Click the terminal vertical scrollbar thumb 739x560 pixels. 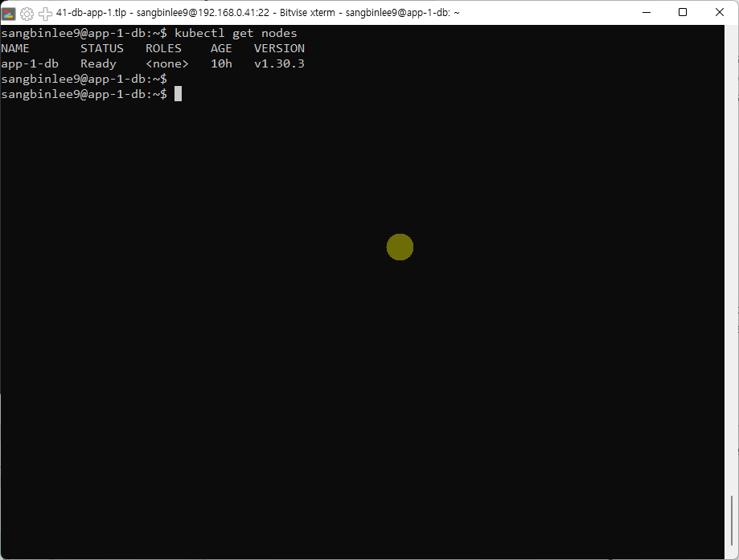732,520
